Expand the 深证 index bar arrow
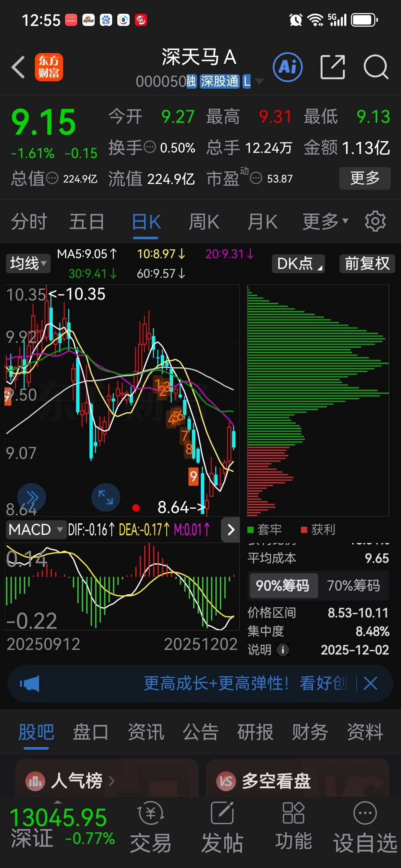This screenshot has width=401, height=868. (x=58, y=802)
